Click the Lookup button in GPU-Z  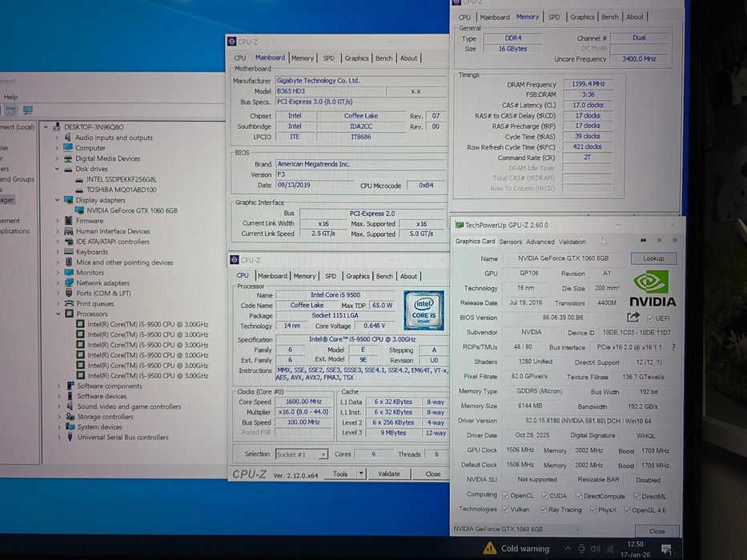(653, 258)
